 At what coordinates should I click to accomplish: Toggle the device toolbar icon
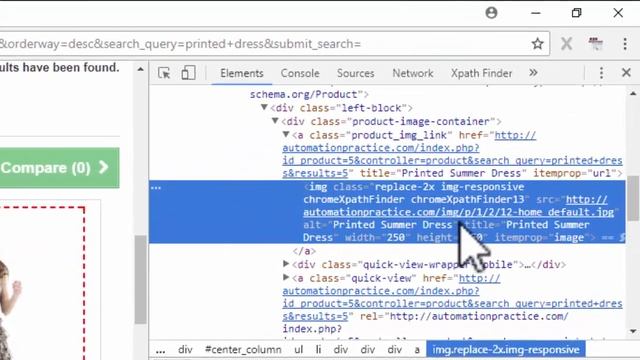point(188,73)
